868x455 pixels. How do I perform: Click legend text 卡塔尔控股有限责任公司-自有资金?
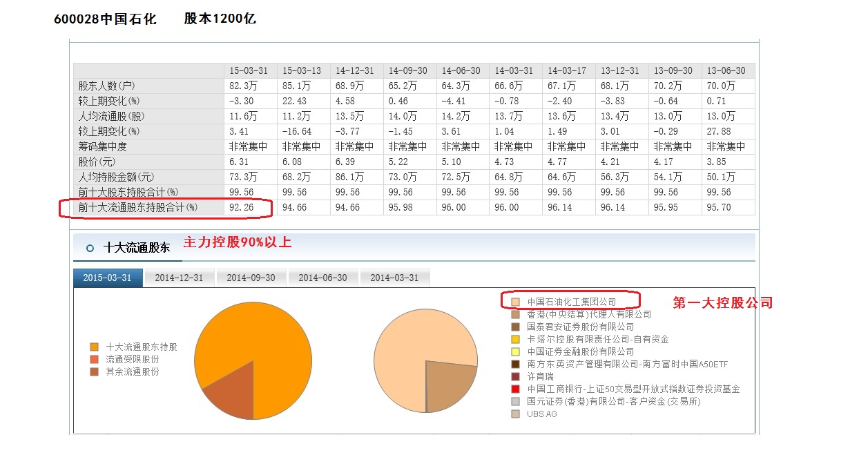(x=598, y=339)
